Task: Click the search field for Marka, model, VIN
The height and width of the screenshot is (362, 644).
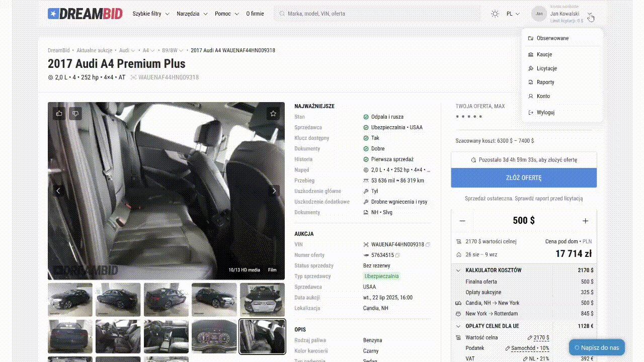Action: (x=376, y=14)
